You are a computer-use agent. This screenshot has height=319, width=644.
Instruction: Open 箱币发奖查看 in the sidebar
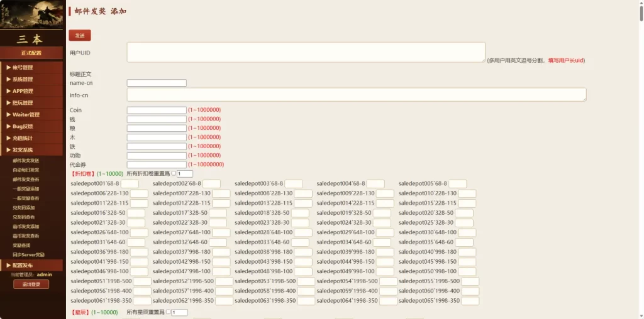[26, 236]
